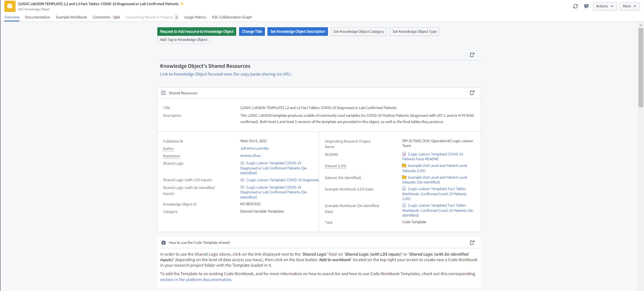This screenshot has width=644, height=291.
Task: Click the yellow favorite star beside title
Action: [182, 4]
